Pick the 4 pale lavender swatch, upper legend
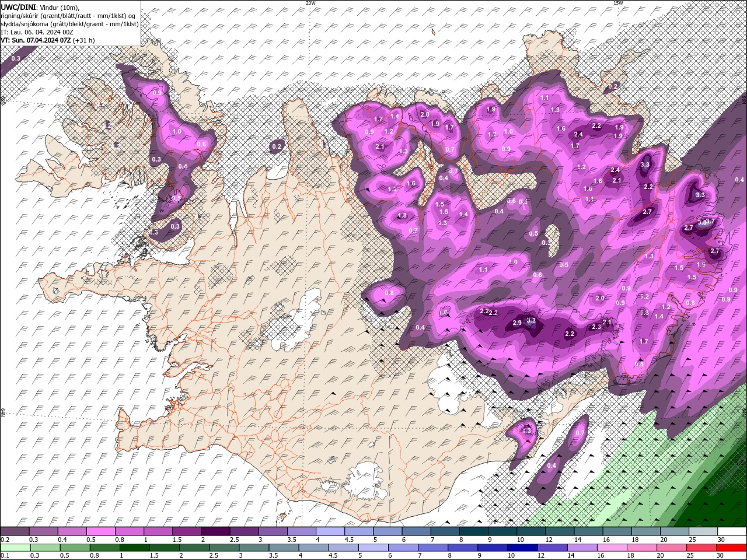 330,531
